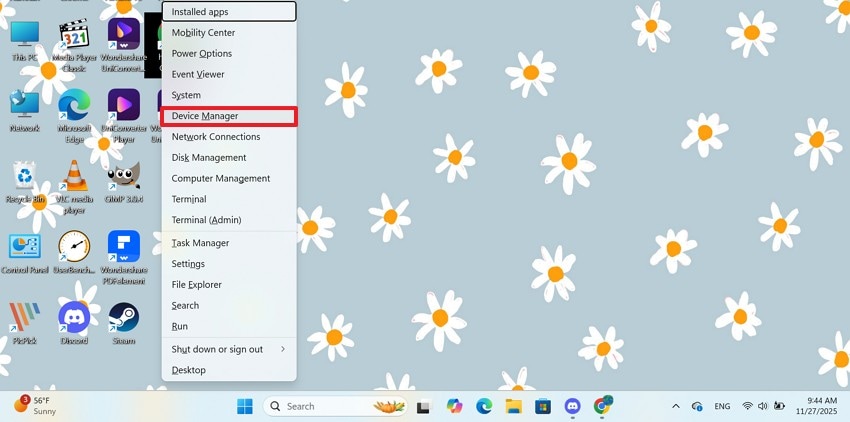Screen dimensions: 850x422
Task: Show hidden system tray icons
Action: [x=676, y=406]
